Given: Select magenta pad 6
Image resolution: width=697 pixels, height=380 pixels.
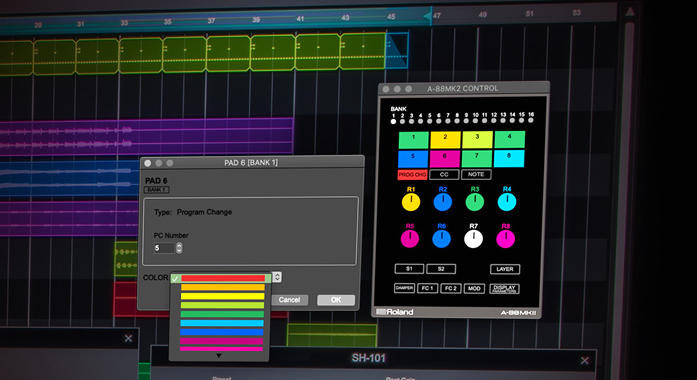Looking at the screenshot, I should [x=445, y=159].
